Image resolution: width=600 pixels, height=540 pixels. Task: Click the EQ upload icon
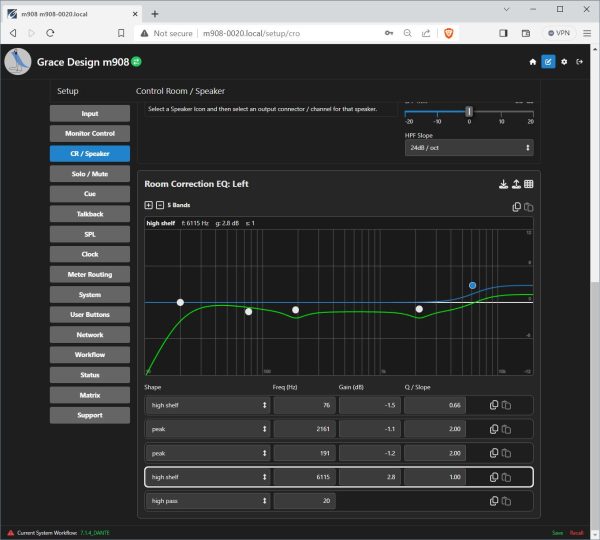tap(515, 184)
